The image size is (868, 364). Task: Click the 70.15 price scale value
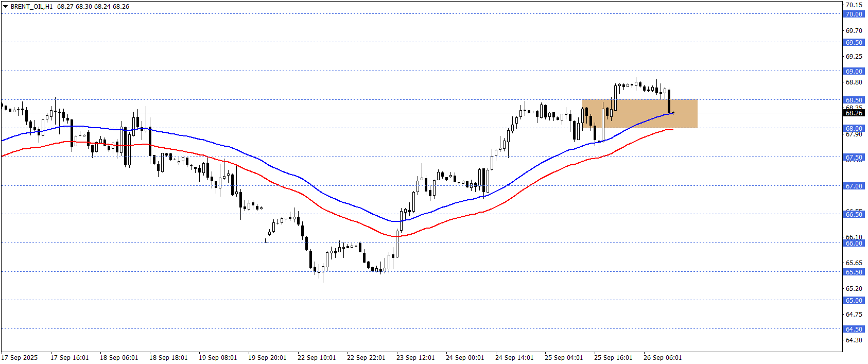pyautogui.click(x=854, y=5)
